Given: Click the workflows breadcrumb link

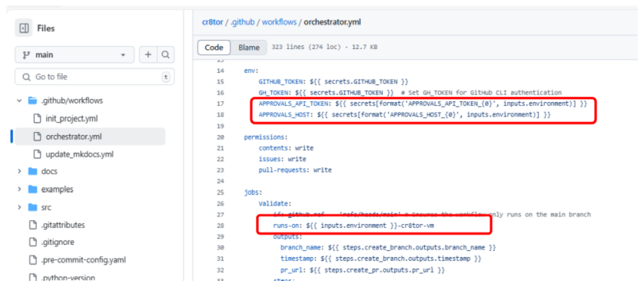Looking at the screenshot, I should 279,22.
